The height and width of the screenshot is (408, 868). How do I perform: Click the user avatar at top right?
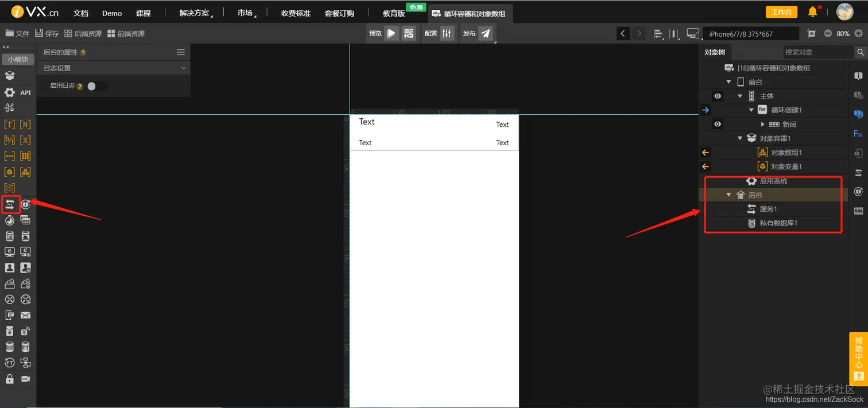[844, 11]
